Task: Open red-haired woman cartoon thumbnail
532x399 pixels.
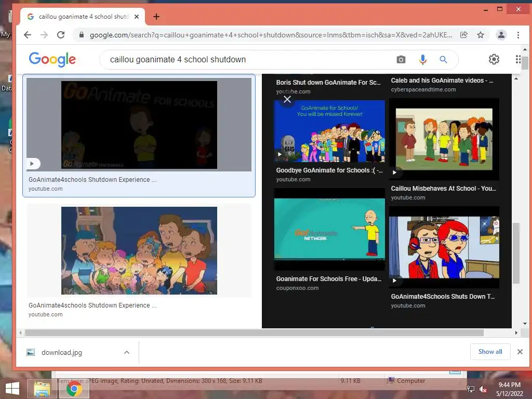Action: (444, 247)
